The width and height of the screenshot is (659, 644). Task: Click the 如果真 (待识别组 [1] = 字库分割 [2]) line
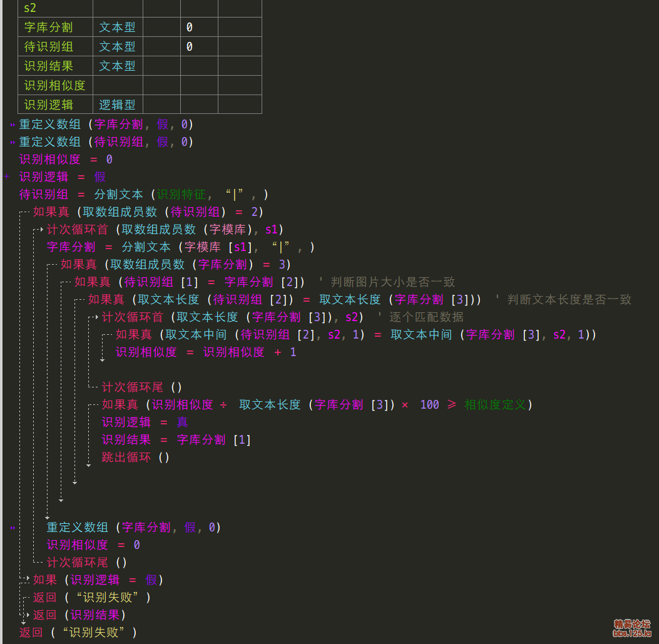190,282
